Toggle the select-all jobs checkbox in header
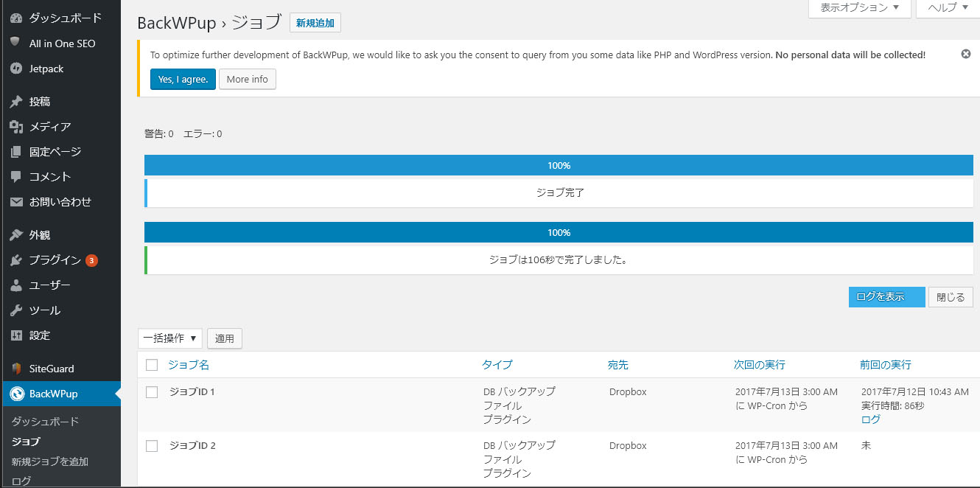Image resolution: width=980 pixels, height=488 pixels. tap(152, 365)
